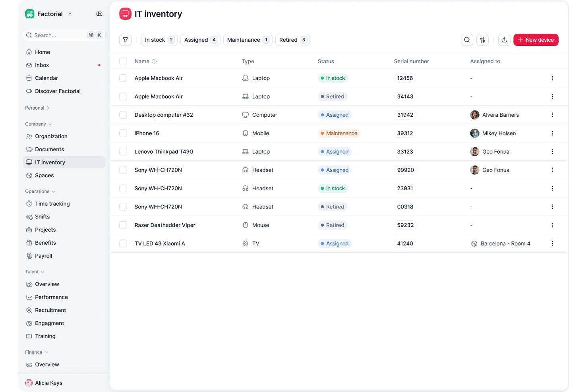Select Desktop computer #32 checkbox

click(x=123, y=115)
